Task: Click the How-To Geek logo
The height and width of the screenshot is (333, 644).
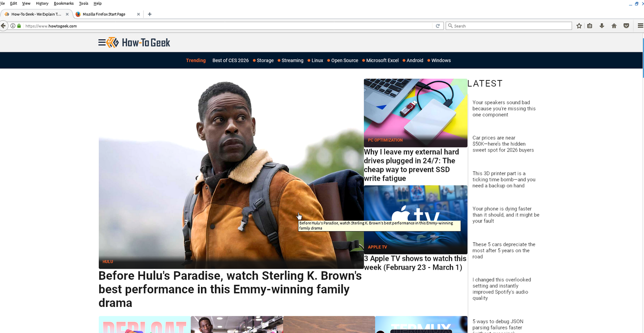Action: (139, 43)
